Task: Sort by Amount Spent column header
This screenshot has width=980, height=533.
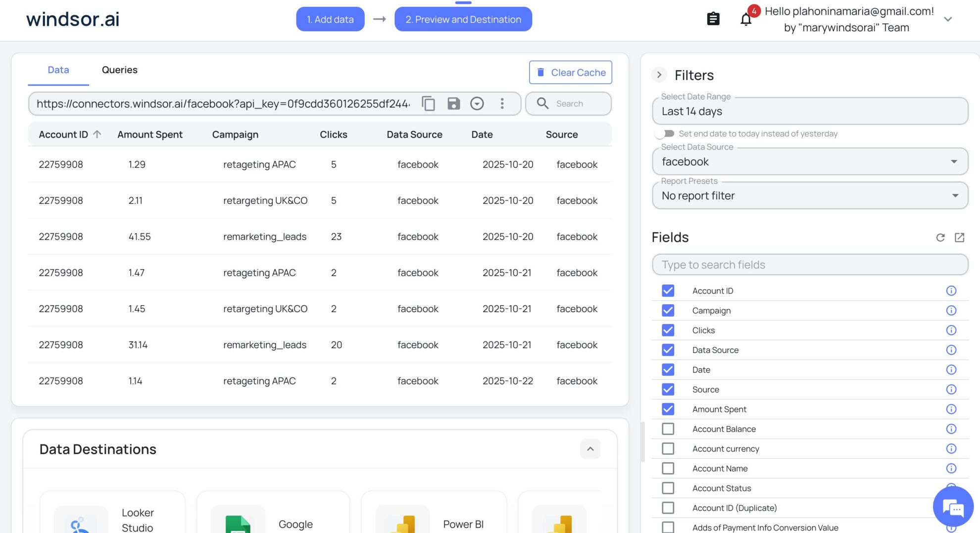Action: click(x=150, y=134)
